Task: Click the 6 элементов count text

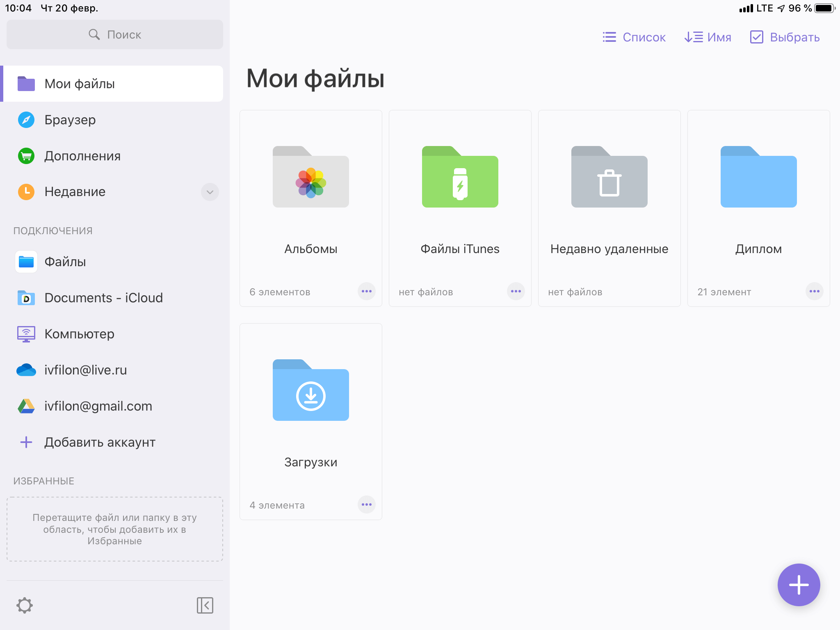Action: tap(280, 292)
